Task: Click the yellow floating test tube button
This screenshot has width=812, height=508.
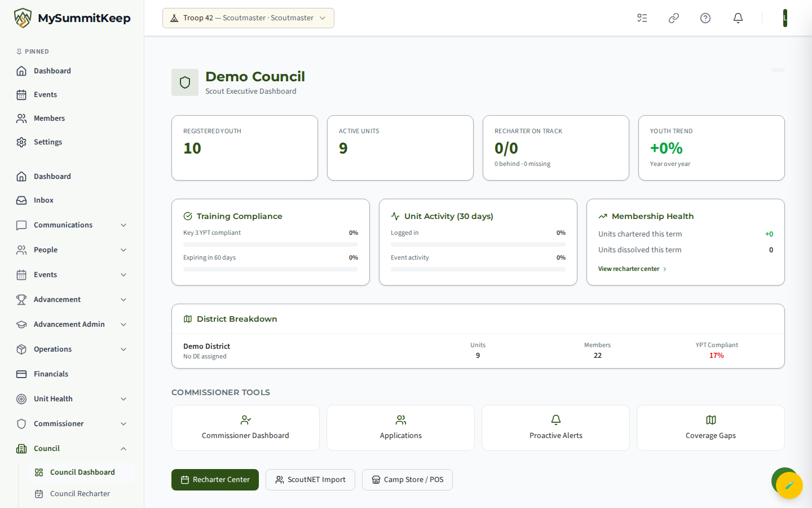Action: [x=789, y=485]
